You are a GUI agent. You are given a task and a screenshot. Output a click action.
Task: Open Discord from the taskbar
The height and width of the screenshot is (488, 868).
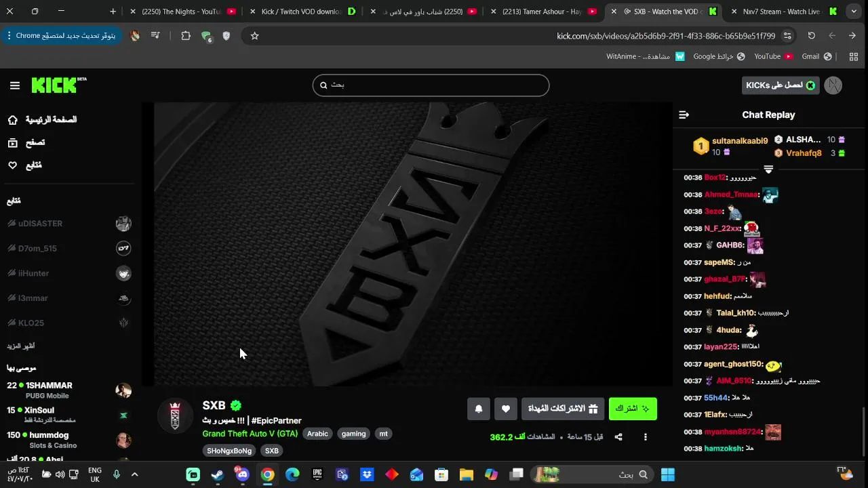click(x=242, y=474)
